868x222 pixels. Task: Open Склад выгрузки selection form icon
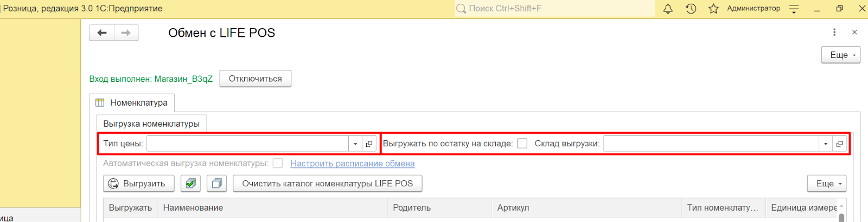click(839, 143)
